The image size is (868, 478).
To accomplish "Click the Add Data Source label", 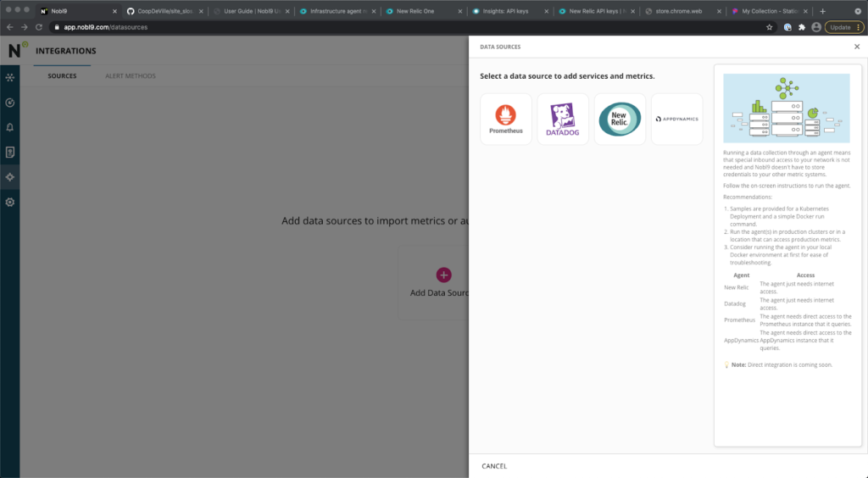I will (x=439, y=292).
